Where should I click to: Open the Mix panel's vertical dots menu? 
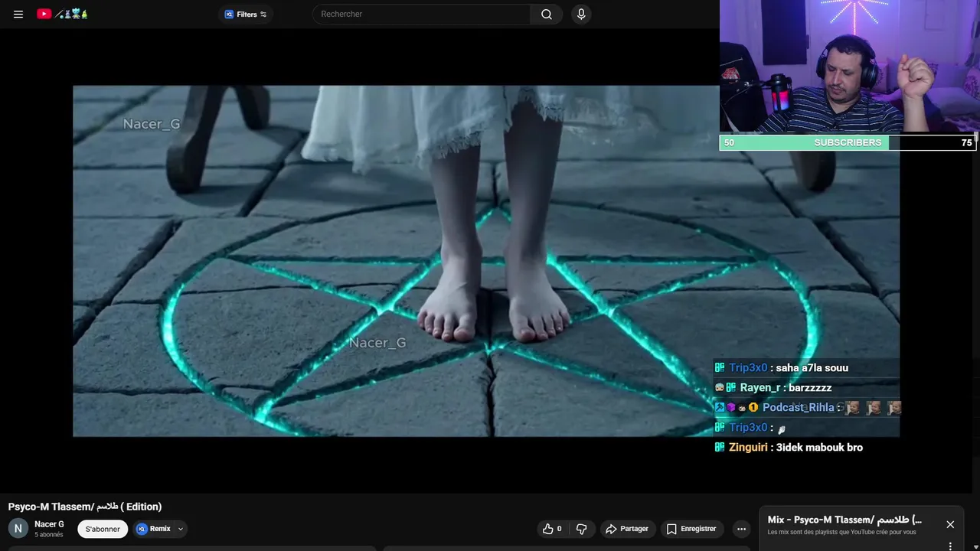tap(950, 546)
